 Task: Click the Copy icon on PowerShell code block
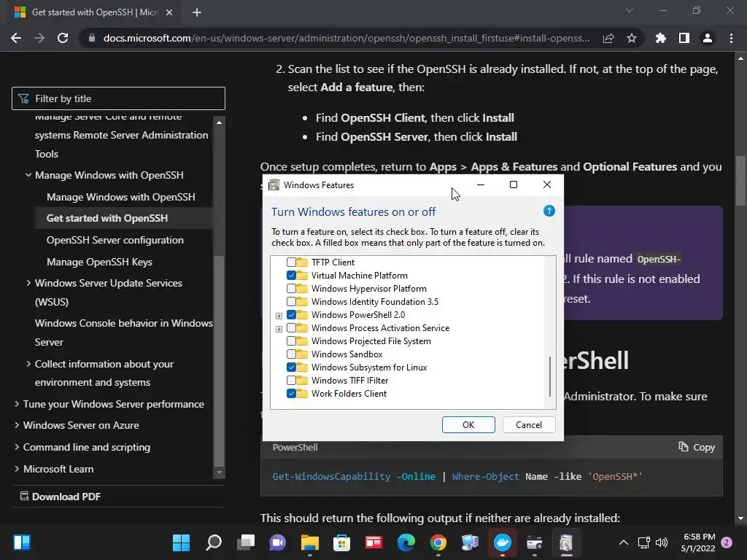click(x=683, y=447)
